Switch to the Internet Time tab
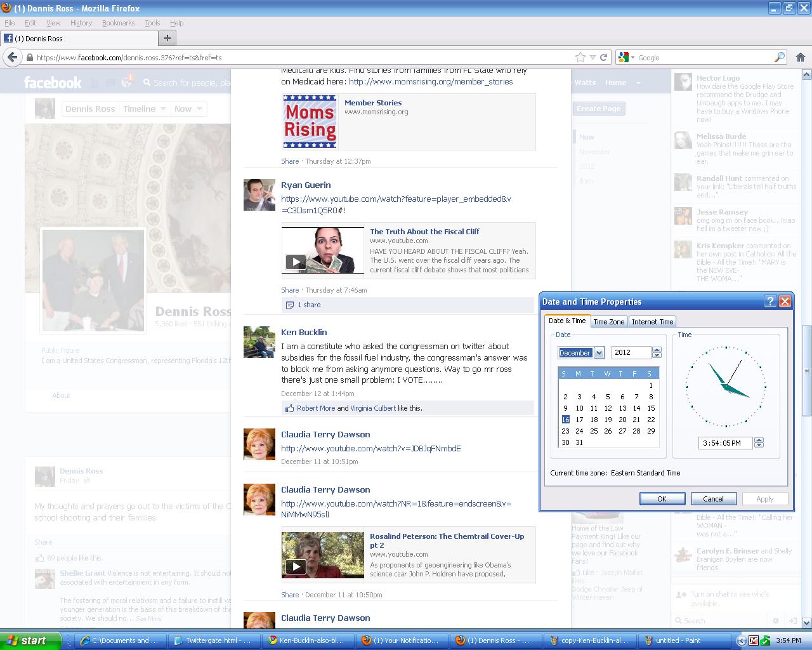 (x=652, y=322)
